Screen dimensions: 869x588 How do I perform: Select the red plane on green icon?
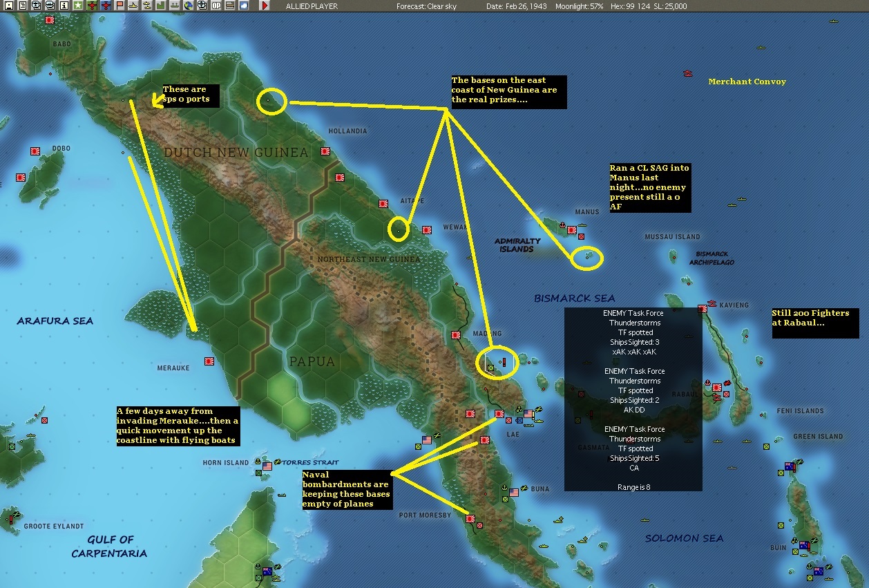click(92, 6)
